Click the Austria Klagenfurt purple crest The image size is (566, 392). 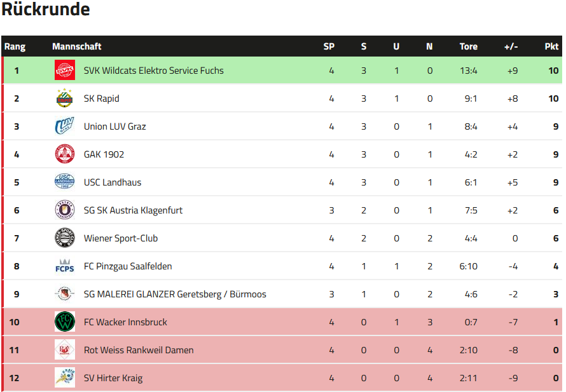click(64, 210)
